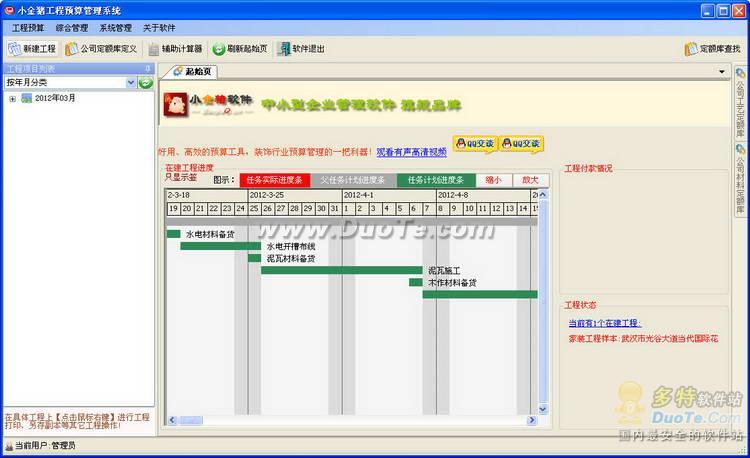Open the 综合管理 menu
This screenshot has width=750, height=458.
tap(72, 28)
